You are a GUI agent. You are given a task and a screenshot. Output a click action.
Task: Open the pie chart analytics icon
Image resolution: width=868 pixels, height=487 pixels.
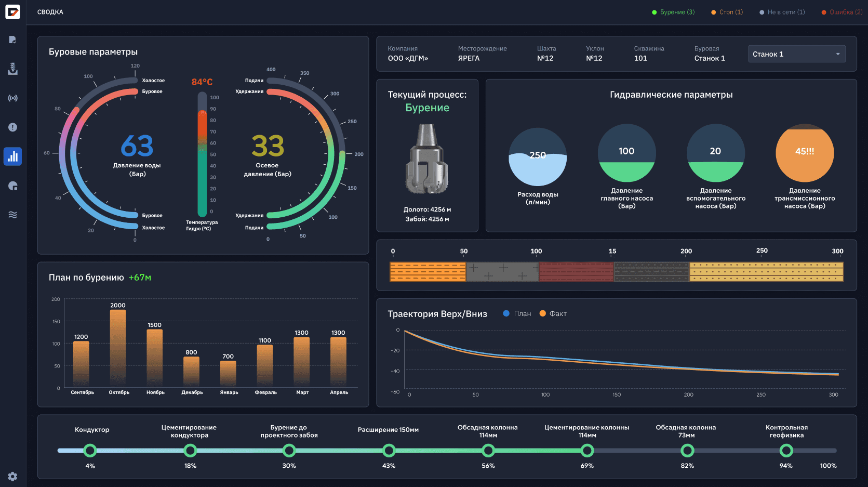pyautogui.click(x=13, y=186)
